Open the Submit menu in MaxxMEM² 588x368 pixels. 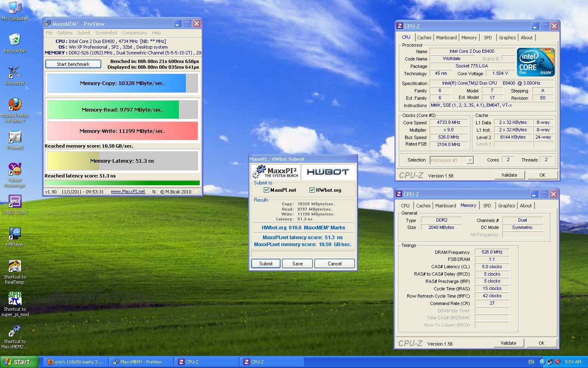[84, 33]
